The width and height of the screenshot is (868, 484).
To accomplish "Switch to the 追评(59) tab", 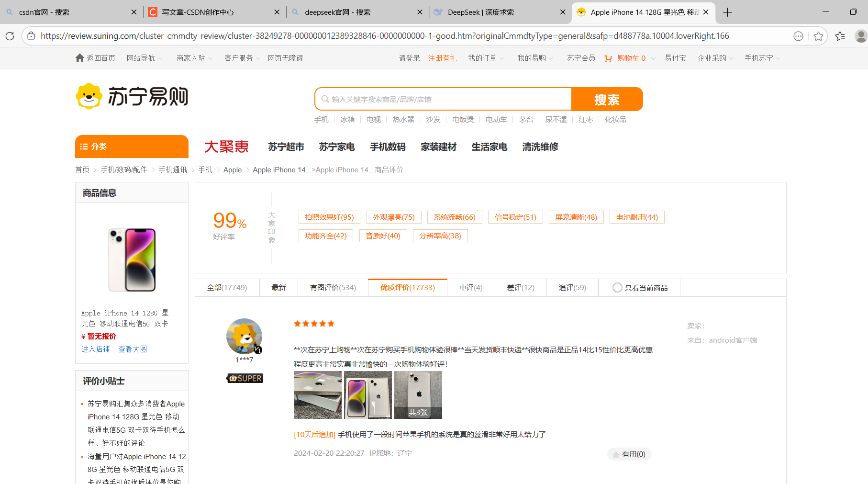I will pyautogui.click(x=572, y=288).
